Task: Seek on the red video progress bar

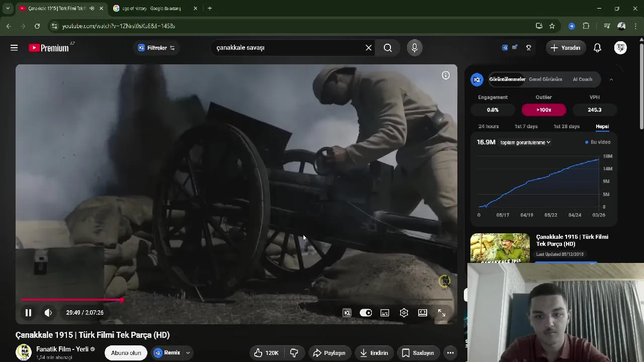Action: pyautogui.click(x=236, y=300)
